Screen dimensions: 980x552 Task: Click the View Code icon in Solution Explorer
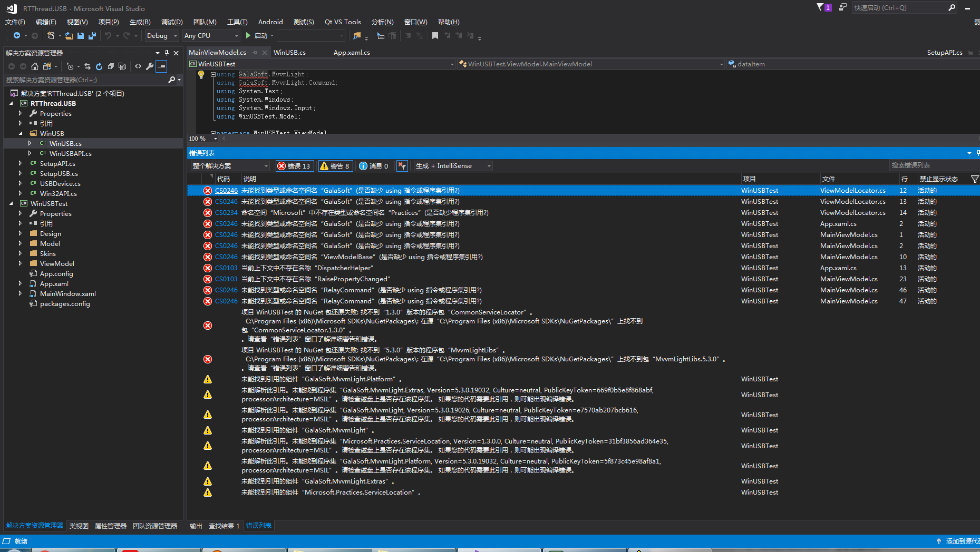138,66
